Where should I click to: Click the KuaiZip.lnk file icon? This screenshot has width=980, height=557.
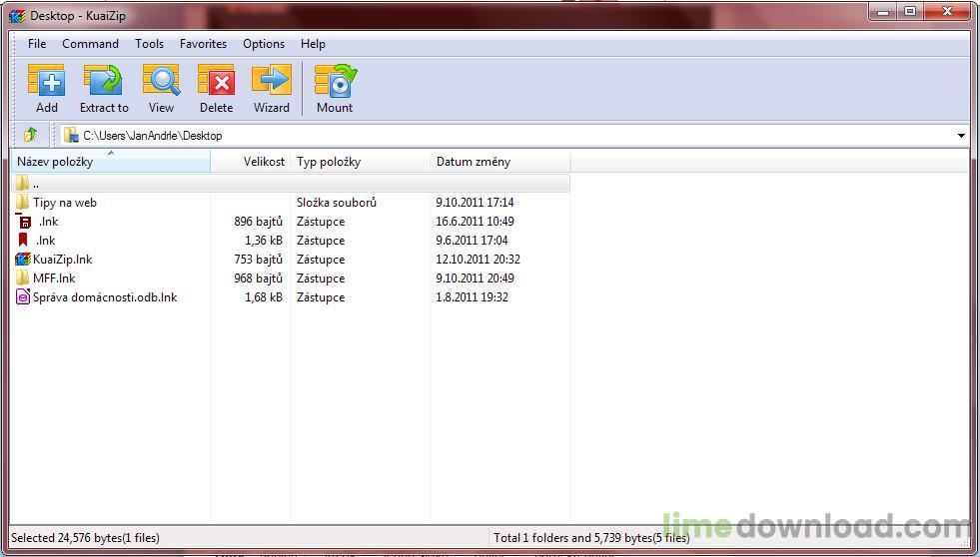pos(23,260)
